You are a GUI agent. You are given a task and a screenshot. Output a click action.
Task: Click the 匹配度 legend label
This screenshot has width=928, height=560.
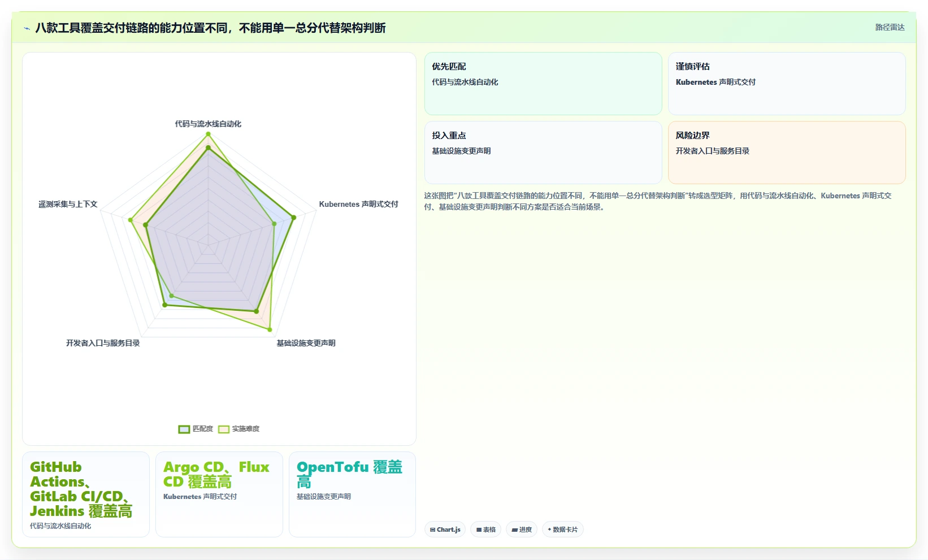click(x=202, y=429)
